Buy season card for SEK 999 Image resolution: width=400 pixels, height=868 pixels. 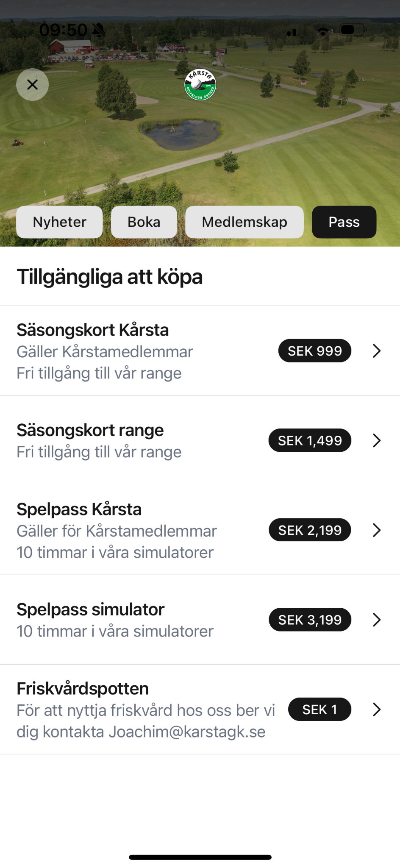[315, 351]
